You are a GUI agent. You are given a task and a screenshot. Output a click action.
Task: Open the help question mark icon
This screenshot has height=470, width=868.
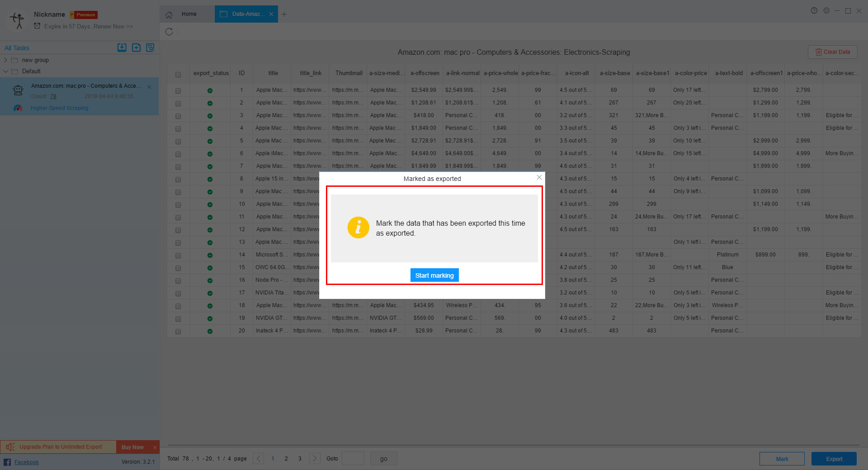[814, 10]
